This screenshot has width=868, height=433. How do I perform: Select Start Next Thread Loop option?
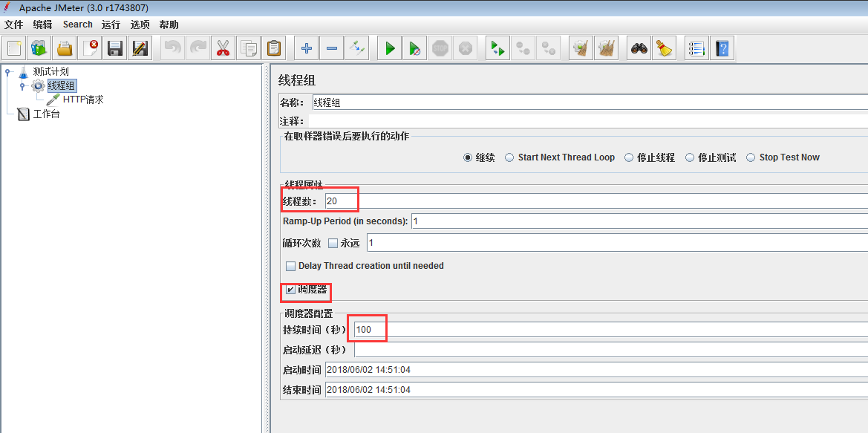click(x=509, y=157)
